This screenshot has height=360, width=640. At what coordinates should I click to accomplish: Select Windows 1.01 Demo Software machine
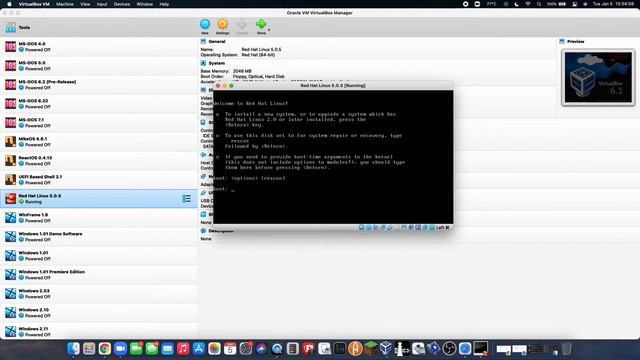[99, 237]
